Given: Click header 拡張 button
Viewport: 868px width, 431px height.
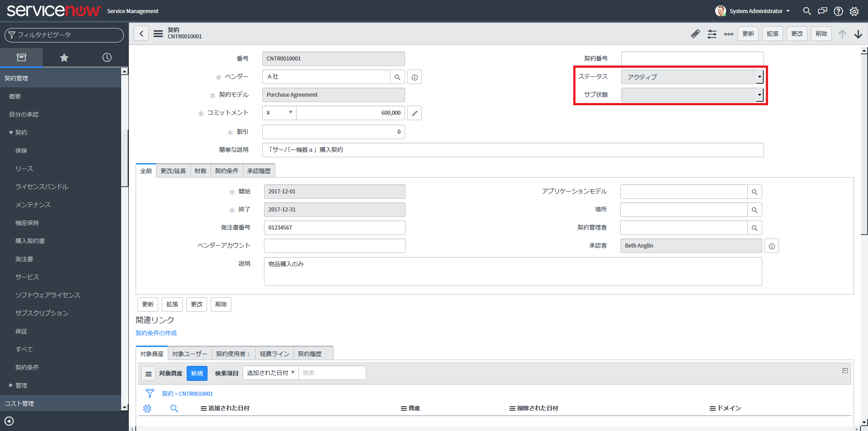Looking at the screenshot, I should (773, 34).
